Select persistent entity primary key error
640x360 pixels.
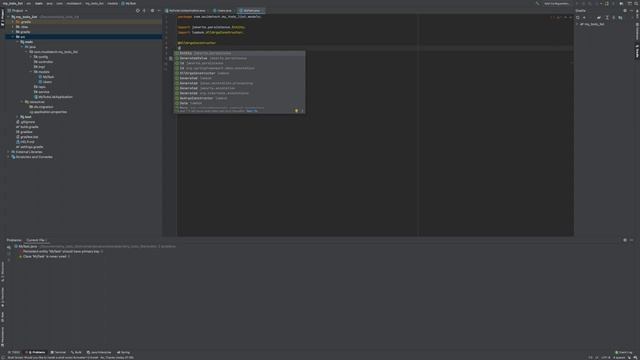(x=62, y=251)
